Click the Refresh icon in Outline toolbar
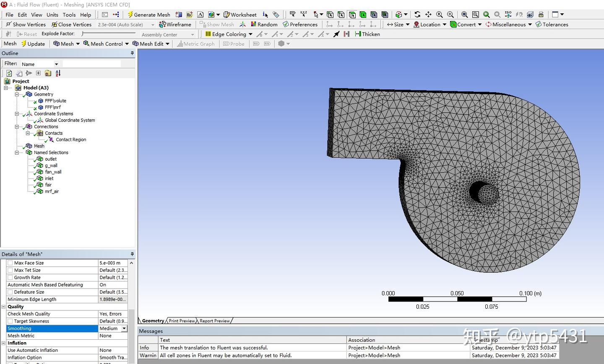This screenshot has width=604, height=364. click(x=9, y=73)
